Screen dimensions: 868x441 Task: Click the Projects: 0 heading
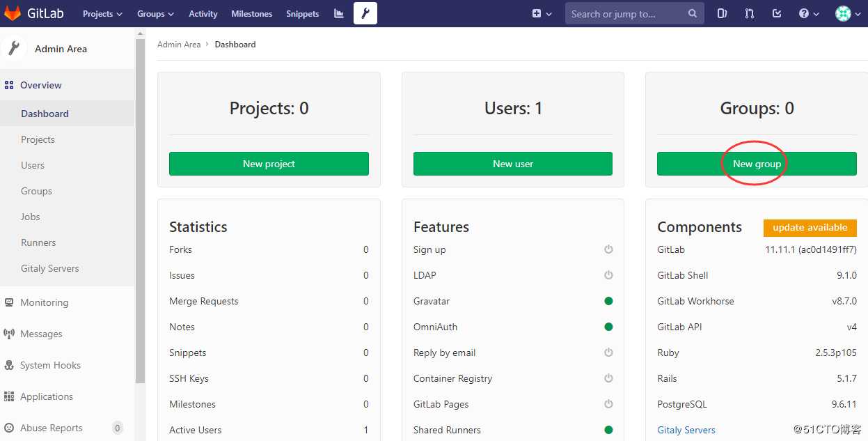269,108
